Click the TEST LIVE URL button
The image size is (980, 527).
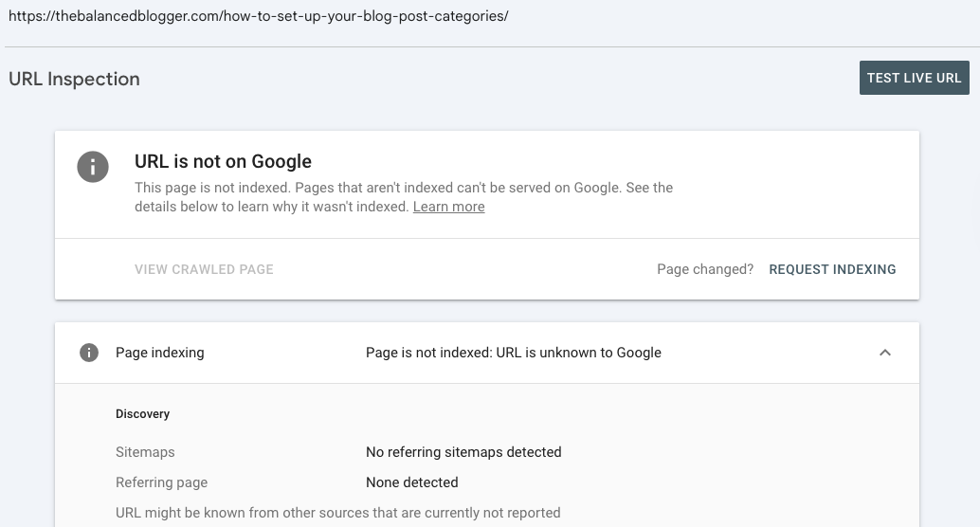pyautogui.click(x=914, y=78)
